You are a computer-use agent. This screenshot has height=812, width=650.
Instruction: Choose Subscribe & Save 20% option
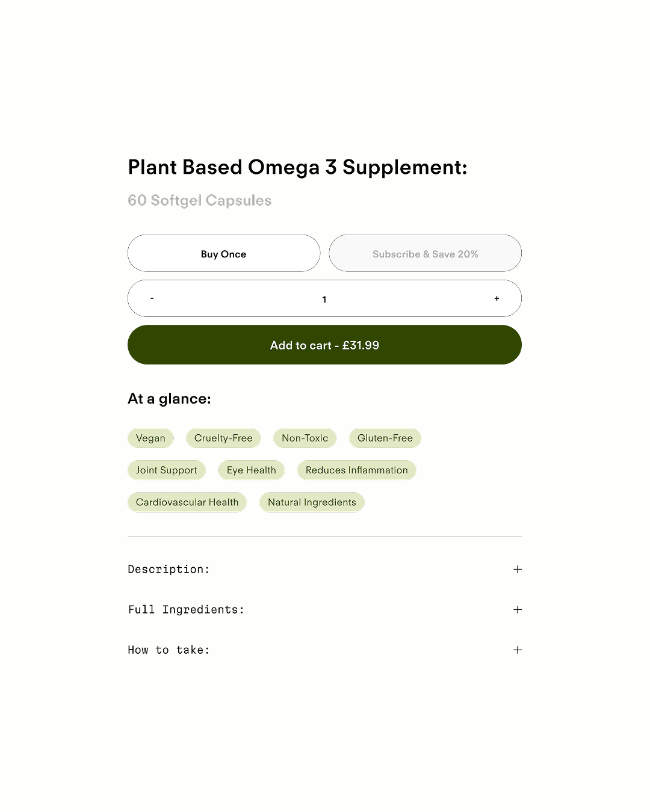(x=425, y=254)
